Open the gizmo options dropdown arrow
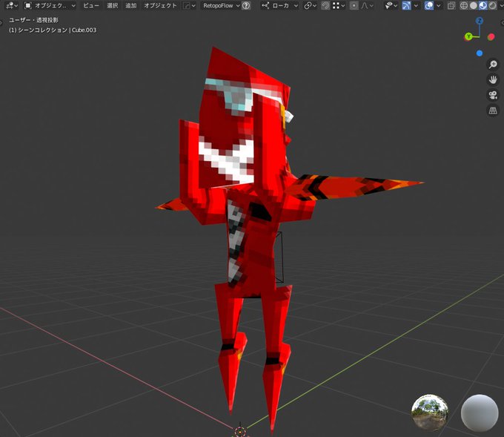Screen dimensions: 504x437 416,5
